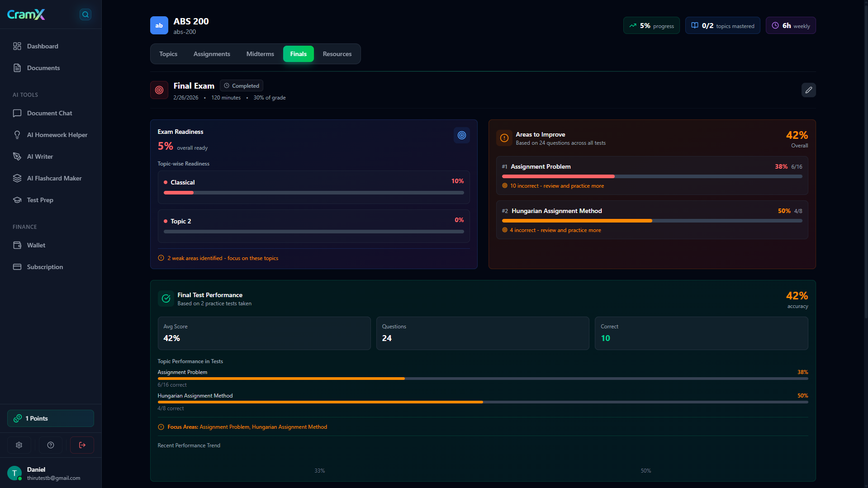Viewport: 868px width, 488px height.
Task: Click the Avg Score 42% card
Action: 264,333
